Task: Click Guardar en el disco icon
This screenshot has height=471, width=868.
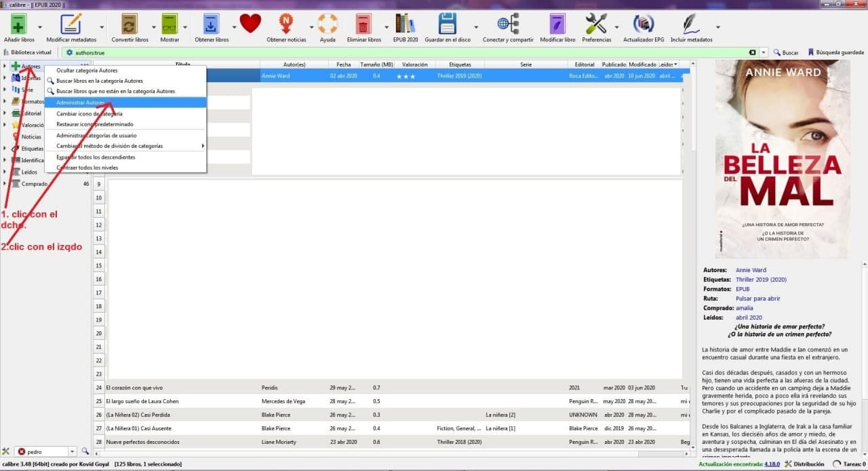Action: (448, 24)
